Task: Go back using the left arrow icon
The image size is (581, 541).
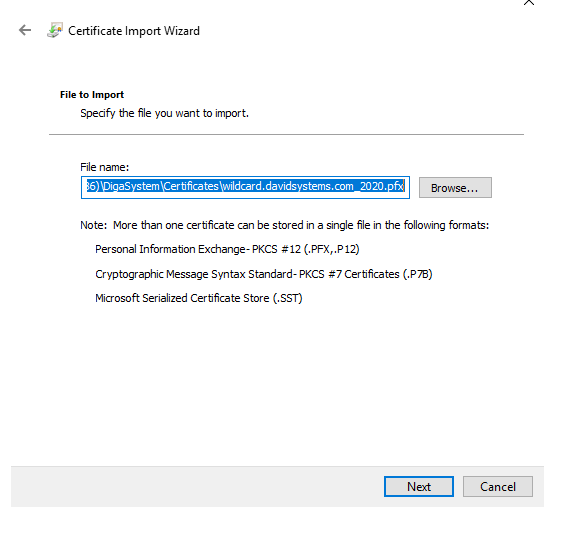Action: click(25, 30)
